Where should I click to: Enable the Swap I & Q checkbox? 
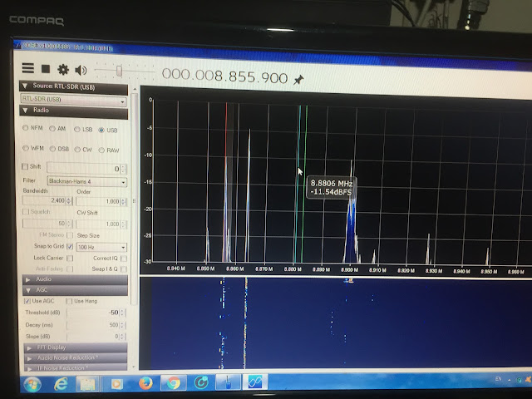point(124,269)
